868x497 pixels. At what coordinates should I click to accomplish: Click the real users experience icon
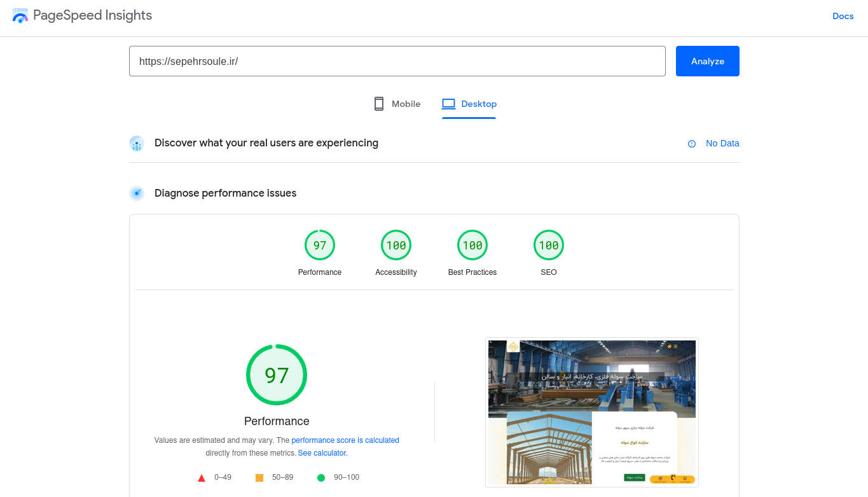click(x=137, y=143)
